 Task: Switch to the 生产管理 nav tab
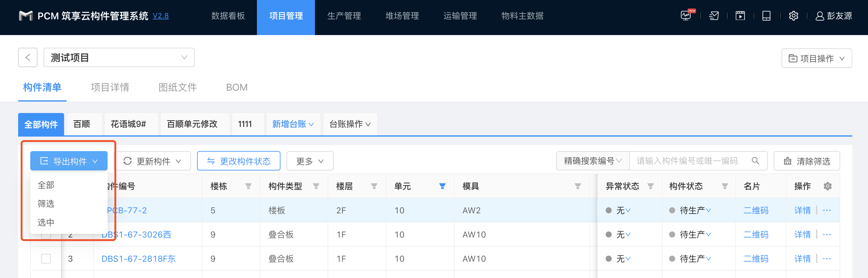click(344, 16)
